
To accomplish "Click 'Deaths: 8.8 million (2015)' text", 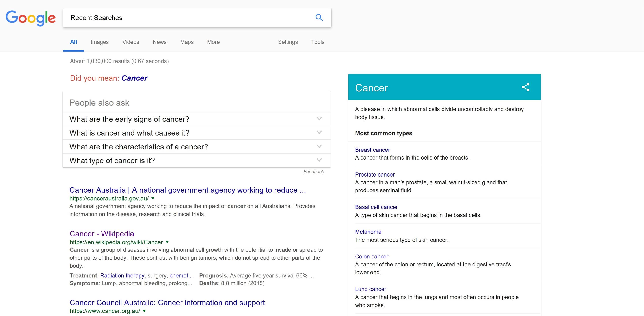I will [232, 283].
